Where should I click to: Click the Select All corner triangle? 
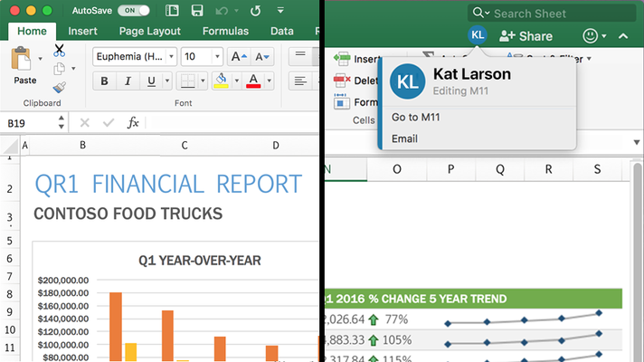coord(10,146)
